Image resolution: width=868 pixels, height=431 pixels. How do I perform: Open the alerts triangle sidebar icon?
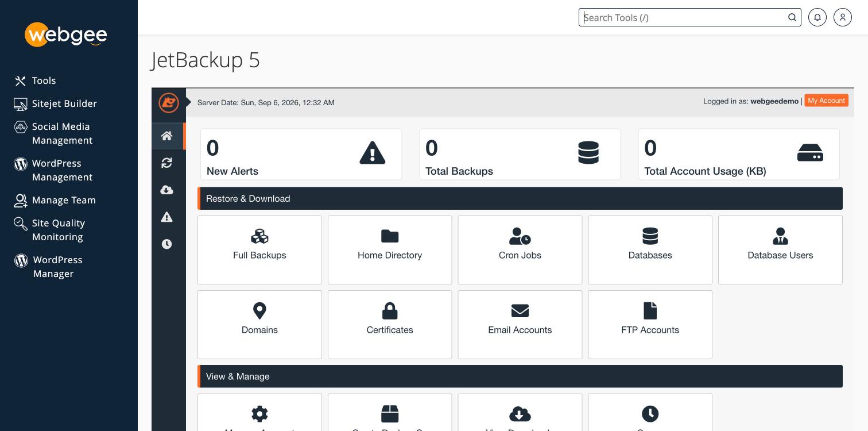tap(167, 217)
